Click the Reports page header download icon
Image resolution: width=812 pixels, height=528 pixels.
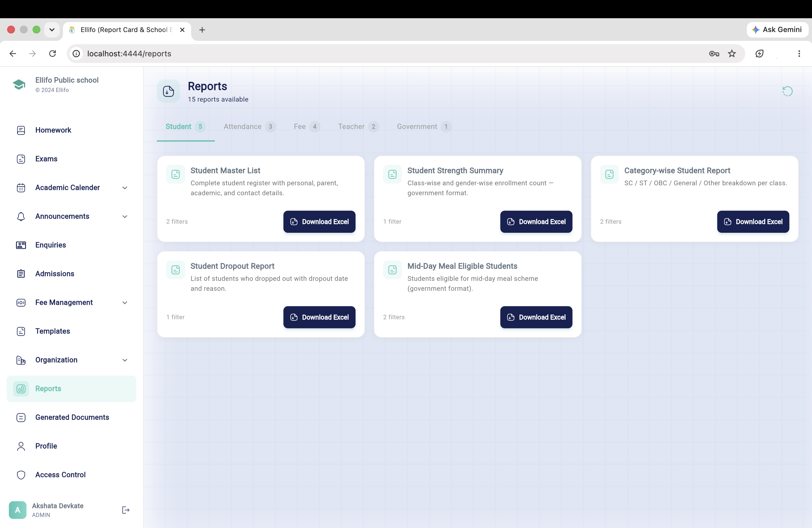tap(168, 91)
